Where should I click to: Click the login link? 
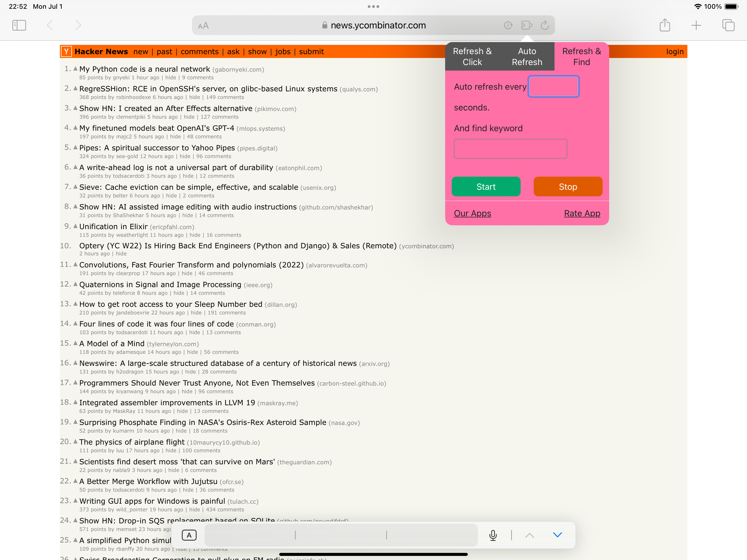point(675,52)
